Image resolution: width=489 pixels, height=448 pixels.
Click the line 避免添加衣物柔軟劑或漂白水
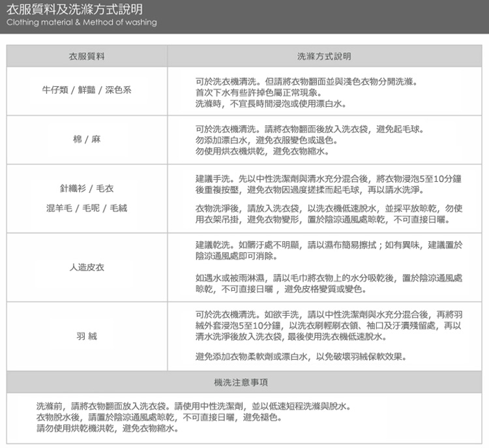click(301, 357)
